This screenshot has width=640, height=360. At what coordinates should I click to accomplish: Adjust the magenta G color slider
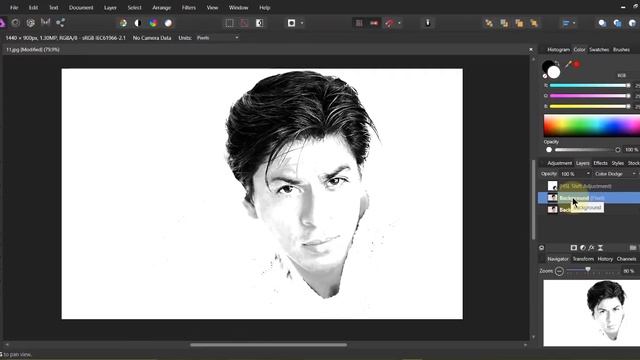tap(590, 96)
